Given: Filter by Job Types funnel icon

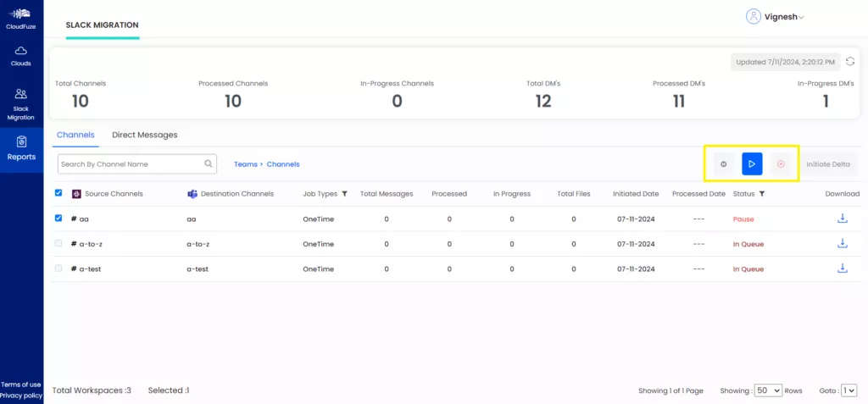Looking at the screenshot, I should 344,194.
